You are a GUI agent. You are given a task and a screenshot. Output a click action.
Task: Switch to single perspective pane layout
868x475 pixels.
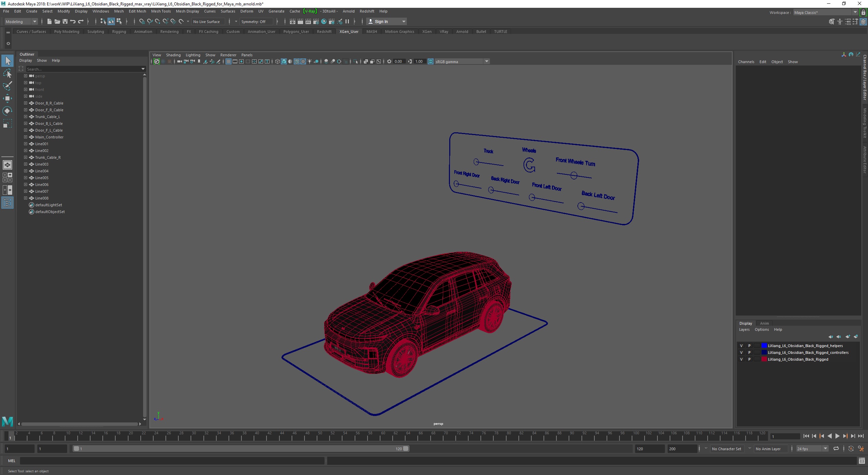coord(7,165)
